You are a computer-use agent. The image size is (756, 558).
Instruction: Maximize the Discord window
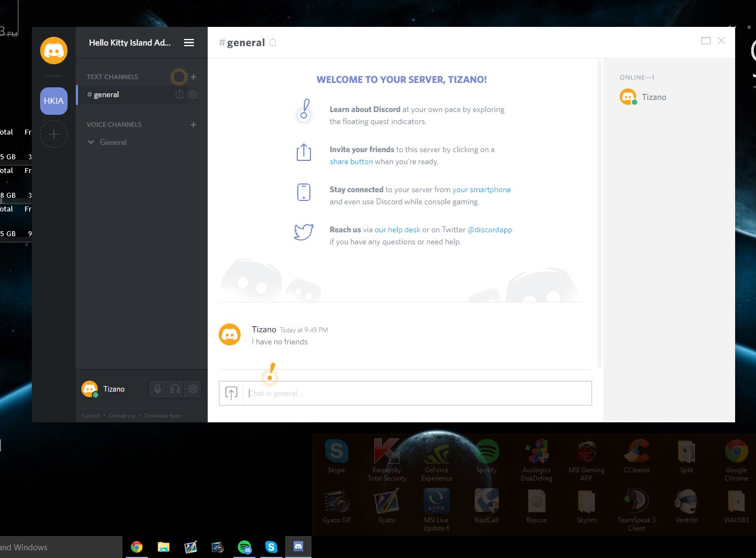point(706,41)
